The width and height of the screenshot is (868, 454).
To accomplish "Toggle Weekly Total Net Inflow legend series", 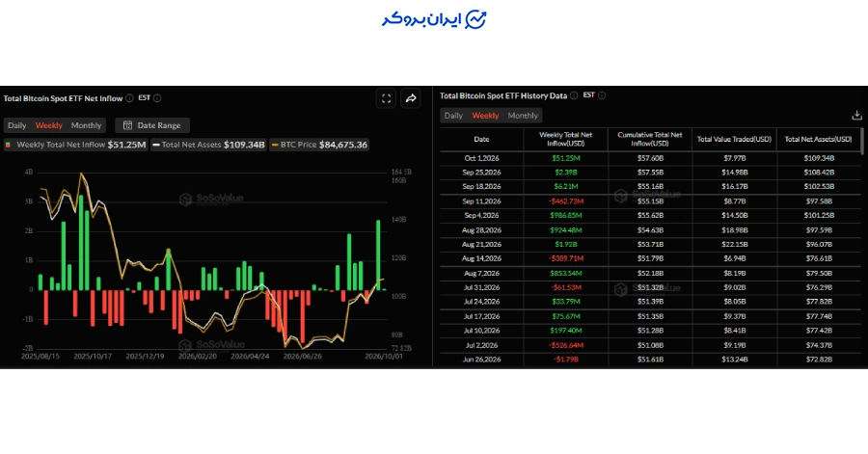I will point(76,145).
